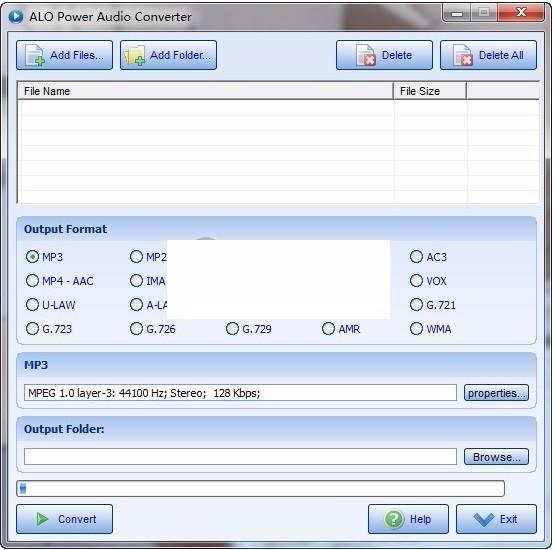This screenshot has height=550, width=555.
Task: Sort list by File Name column header
Action: pos(205,91)
